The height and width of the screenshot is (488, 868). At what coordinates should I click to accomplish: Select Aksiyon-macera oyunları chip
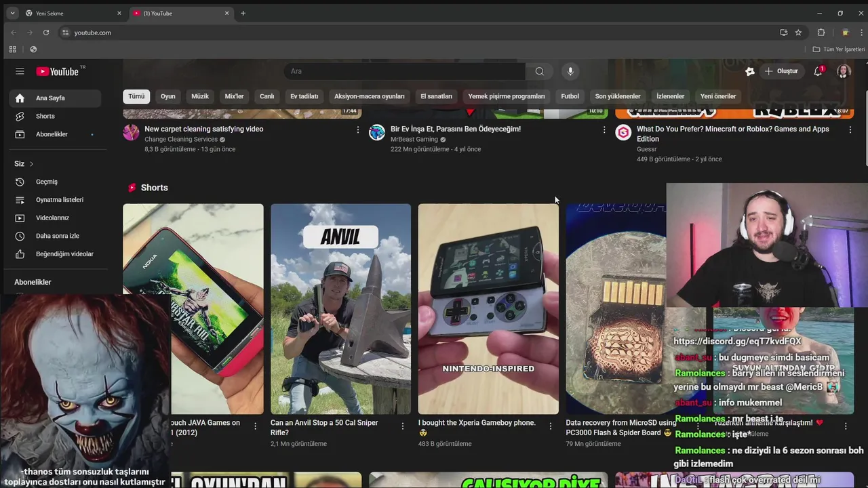click(370, 96)
